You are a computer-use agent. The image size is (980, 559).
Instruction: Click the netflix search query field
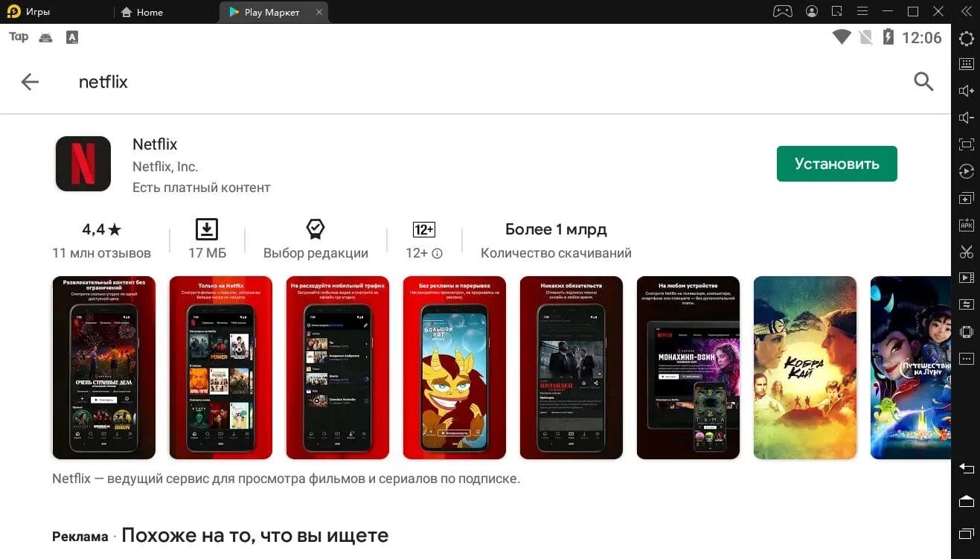tap(103, 82)
